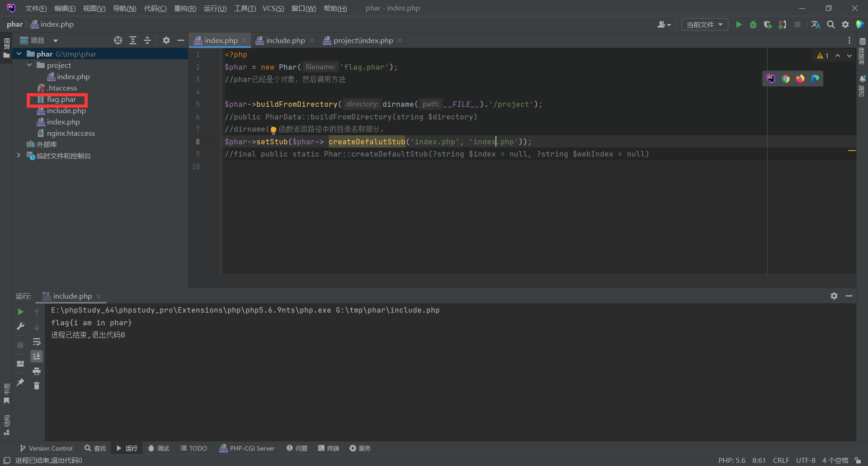Stop the running process in top toolbar
The image size is (868, 466).
(797, 24)
